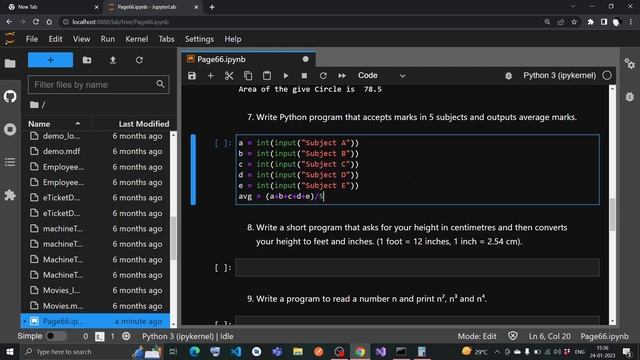
Task: Save the notebook with the floppy disk icon
Action: [192, 76]
